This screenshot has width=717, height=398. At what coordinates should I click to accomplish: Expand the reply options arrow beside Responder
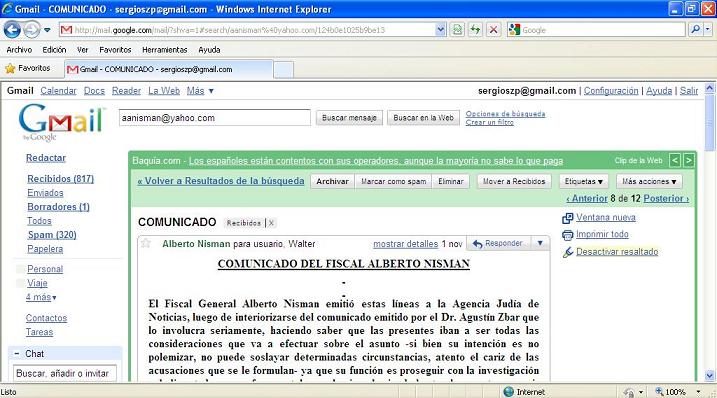tap(540, 243)
